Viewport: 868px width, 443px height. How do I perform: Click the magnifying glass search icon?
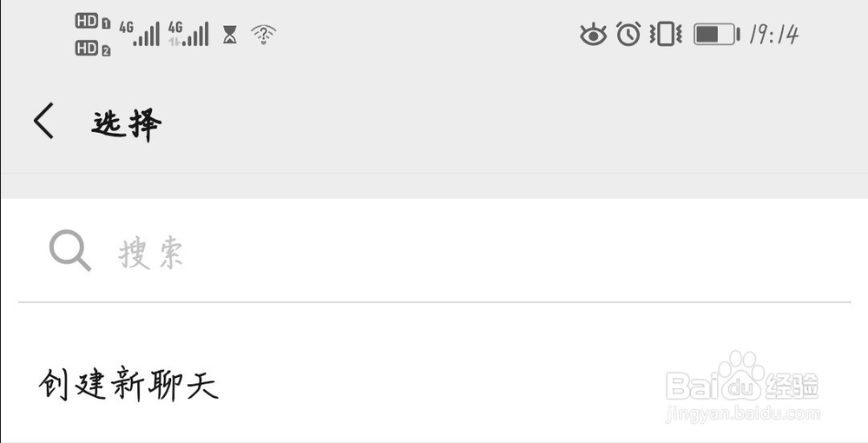click(x=69, y=252)
